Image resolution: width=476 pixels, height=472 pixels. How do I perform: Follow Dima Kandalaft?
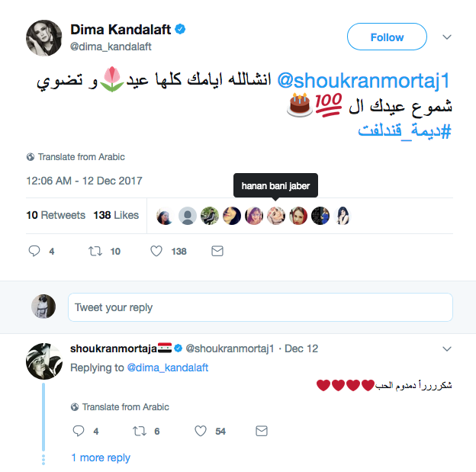click(x=387, y=37)
